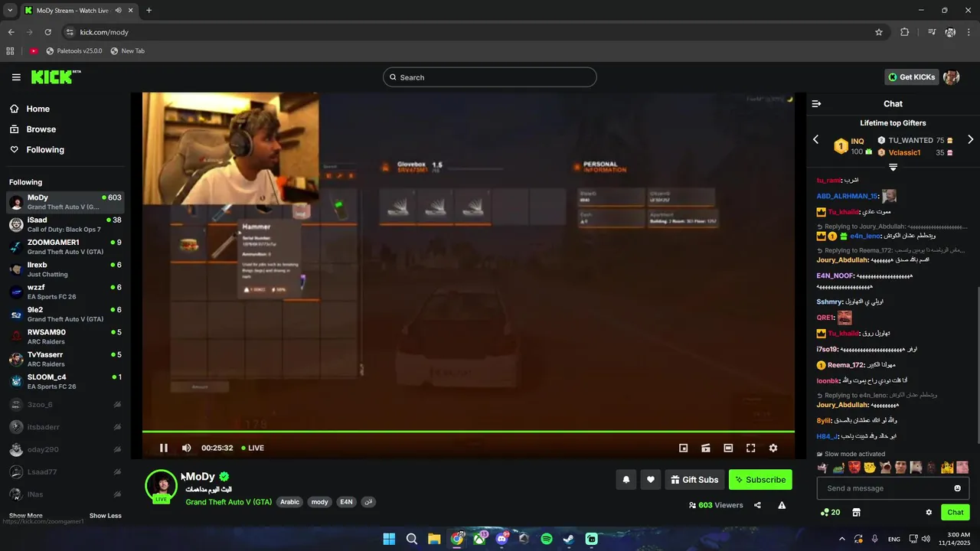Screen dimensions: 980x551
Task: Follow MoDy with the heart button
Action: [651, 480]
